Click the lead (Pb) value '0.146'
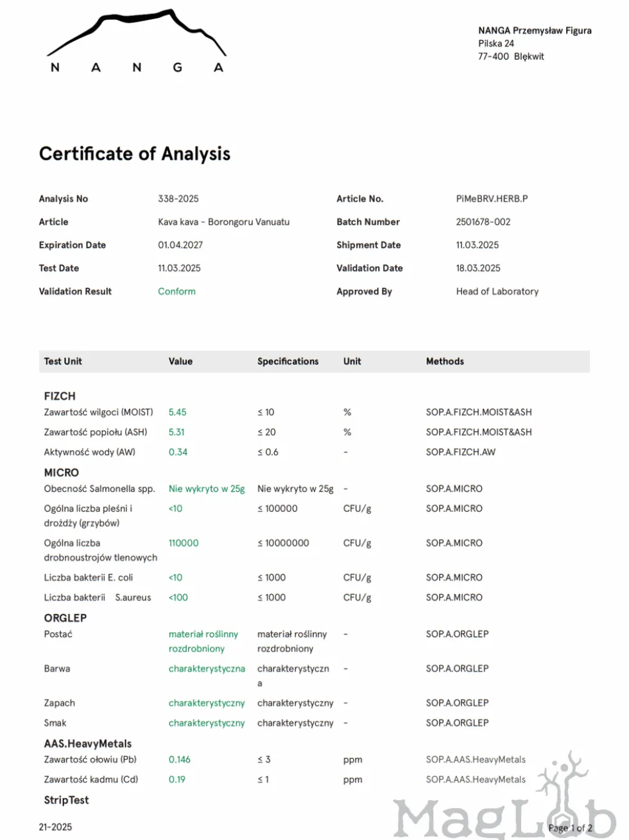The image size is (629, 840). coord(180,760)
